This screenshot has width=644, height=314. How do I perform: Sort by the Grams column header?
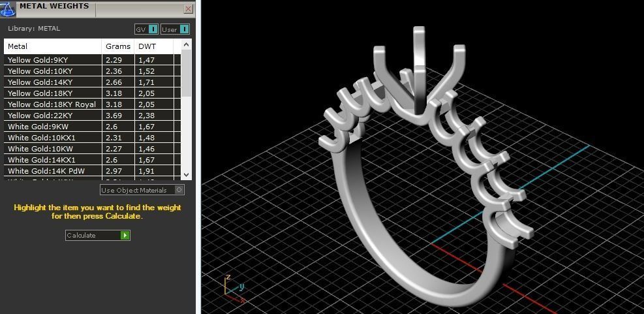tap(118, 46)
